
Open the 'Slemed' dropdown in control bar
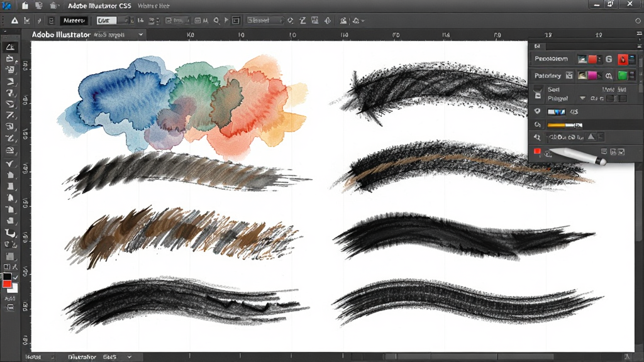pos(265,20)
